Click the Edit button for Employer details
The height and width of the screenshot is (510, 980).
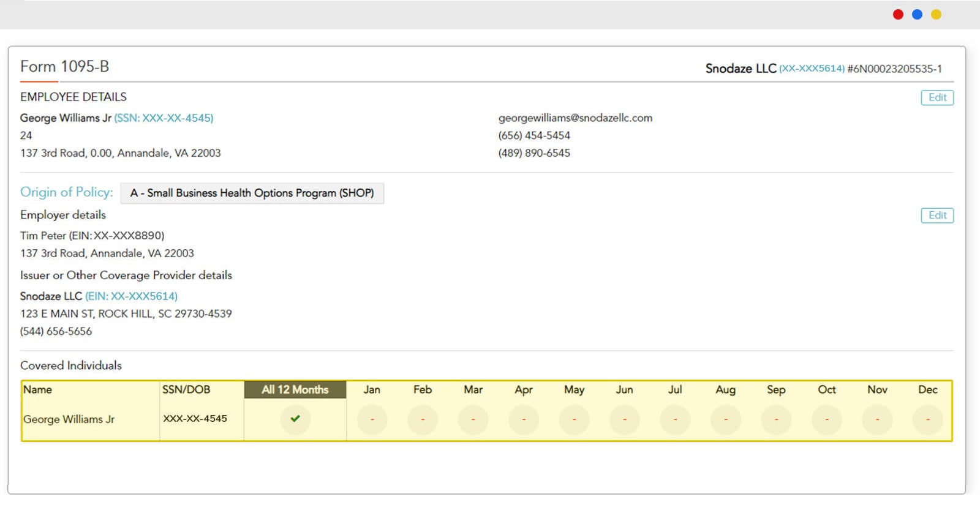[937, 216]
